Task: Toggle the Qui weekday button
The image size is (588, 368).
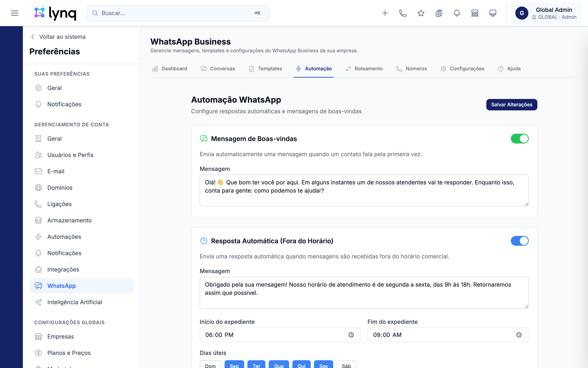Action: [302, 364]
